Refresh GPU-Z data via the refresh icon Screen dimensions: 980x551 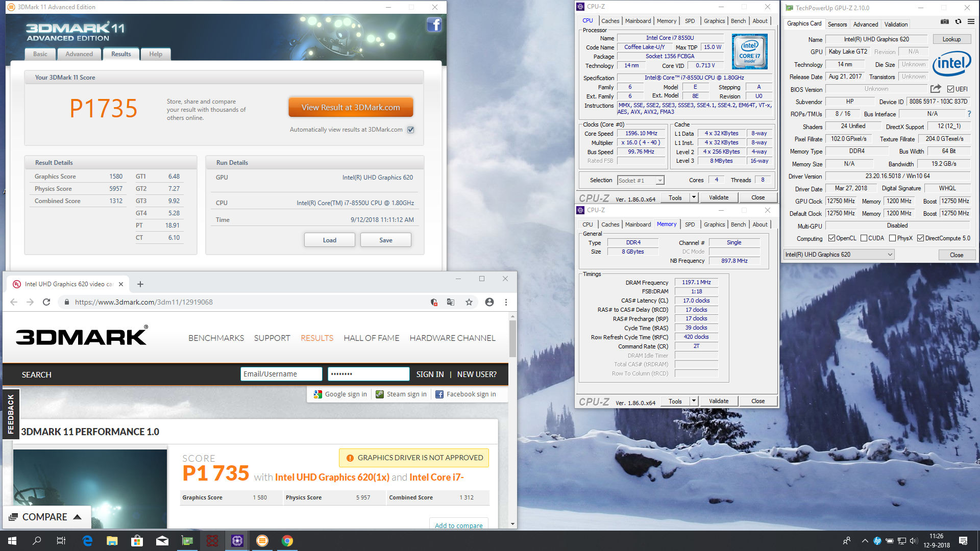[958, 21]
